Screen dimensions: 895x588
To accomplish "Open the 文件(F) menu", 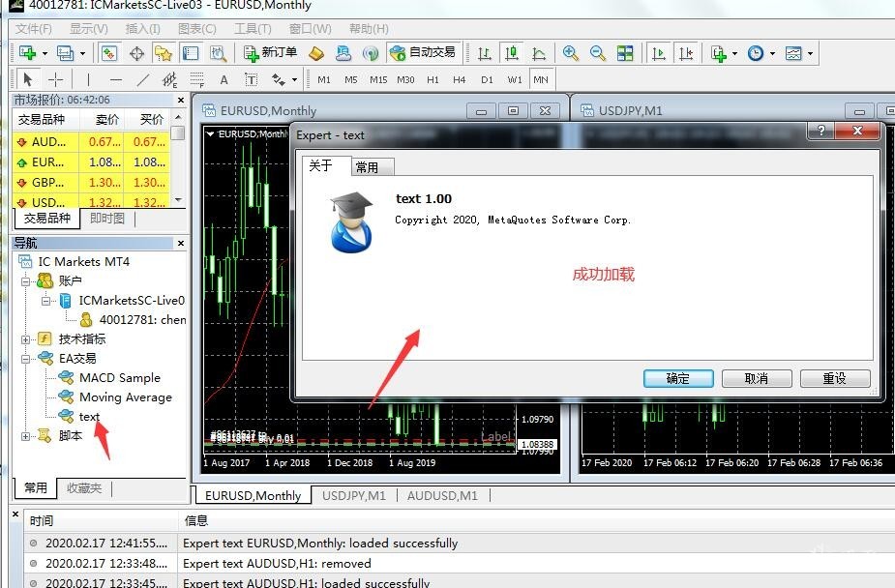I will (x=33, y=28).
